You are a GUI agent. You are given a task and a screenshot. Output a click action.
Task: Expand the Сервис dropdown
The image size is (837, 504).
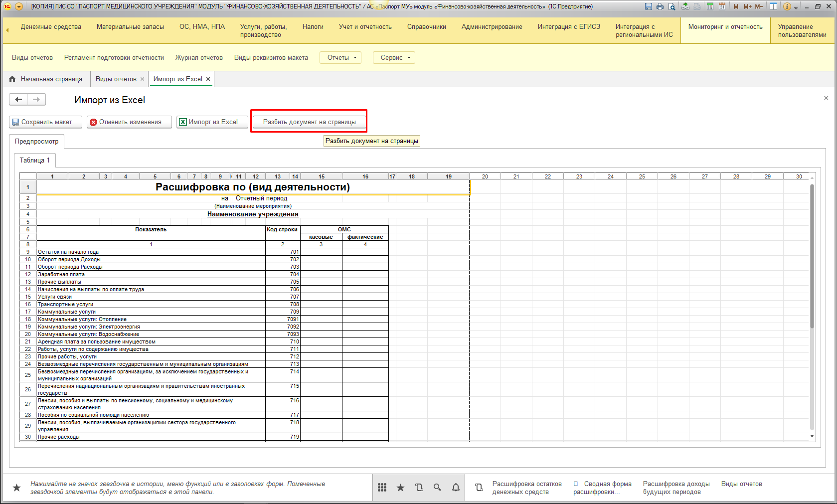pyautogui.click(x=394, y=58)
